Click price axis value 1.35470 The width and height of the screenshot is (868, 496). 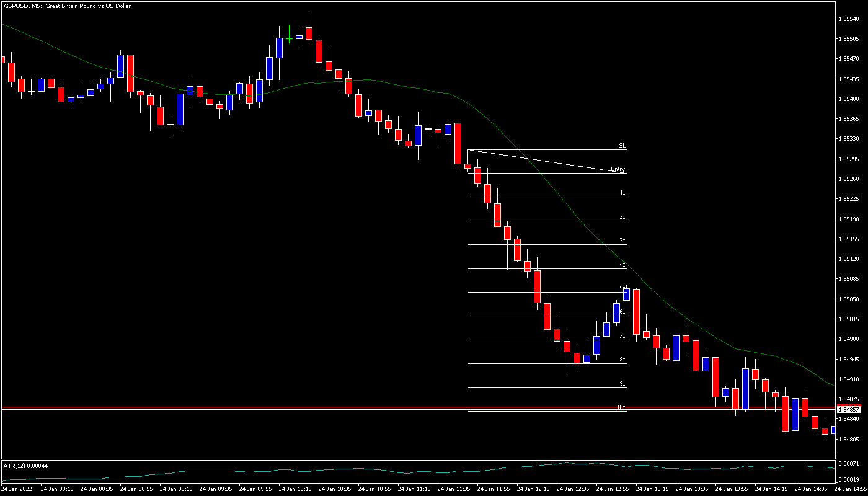point(849,59)
